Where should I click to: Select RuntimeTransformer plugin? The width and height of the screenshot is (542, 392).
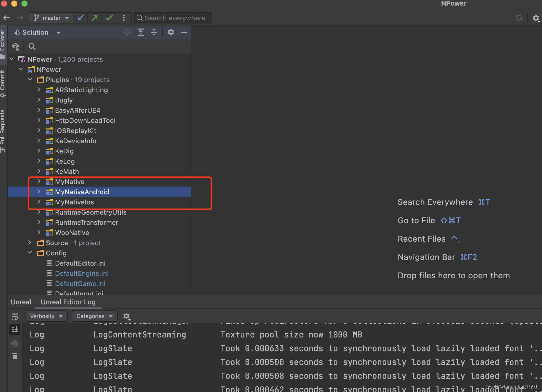pyautogui.click(x=87, y=223)
